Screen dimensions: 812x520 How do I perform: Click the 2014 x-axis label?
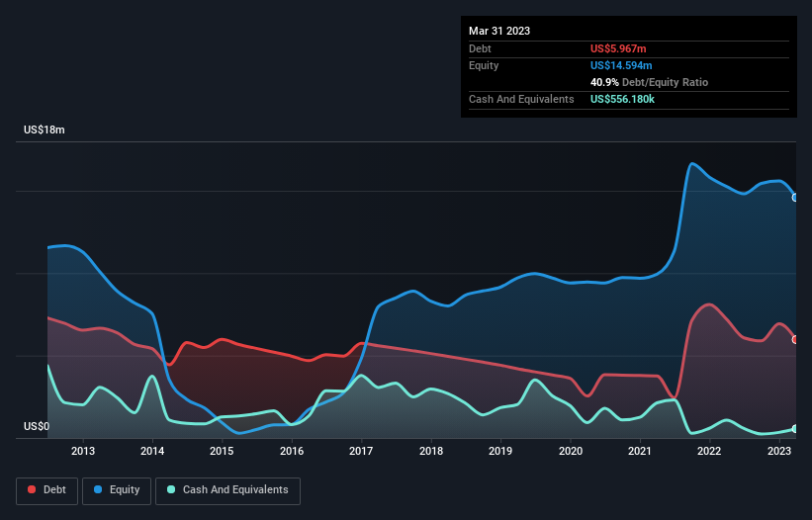click(x=152, y=451)
